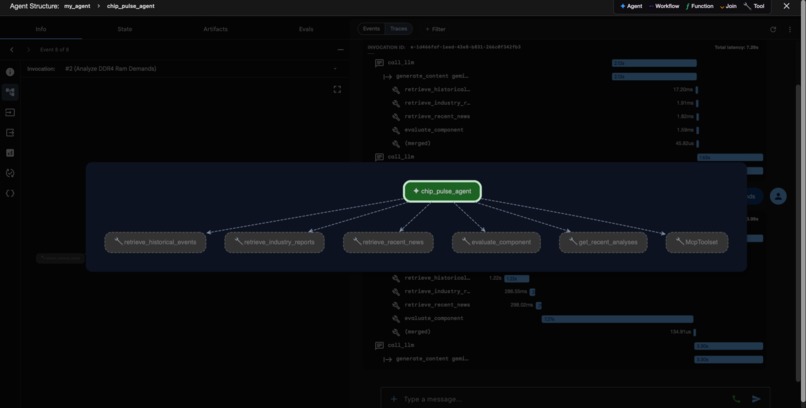Open the request input sidebar icon
Viewport: 806px width, 408px height.
10,112
